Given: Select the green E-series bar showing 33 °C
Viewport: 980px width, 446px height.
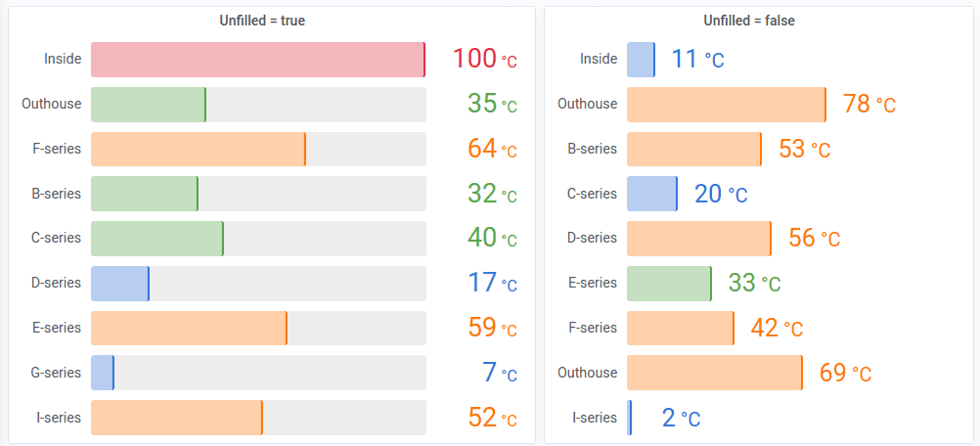Looking at the screenshot, I should 669,284.
